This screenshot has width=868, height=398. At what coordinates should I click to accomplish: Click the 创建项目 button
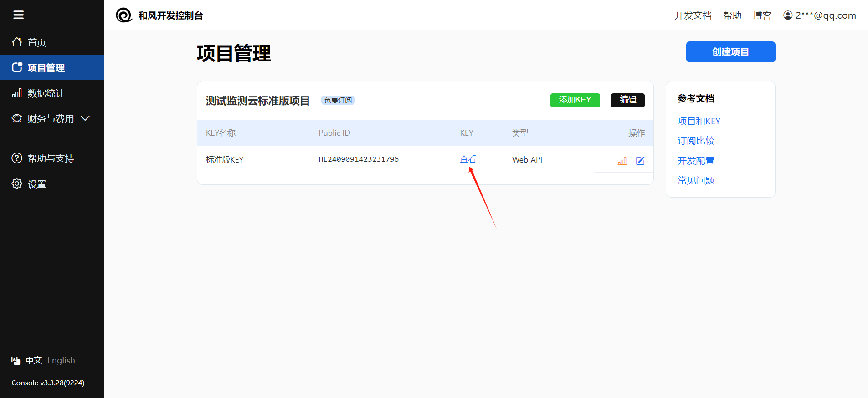[x=730, y=52]
